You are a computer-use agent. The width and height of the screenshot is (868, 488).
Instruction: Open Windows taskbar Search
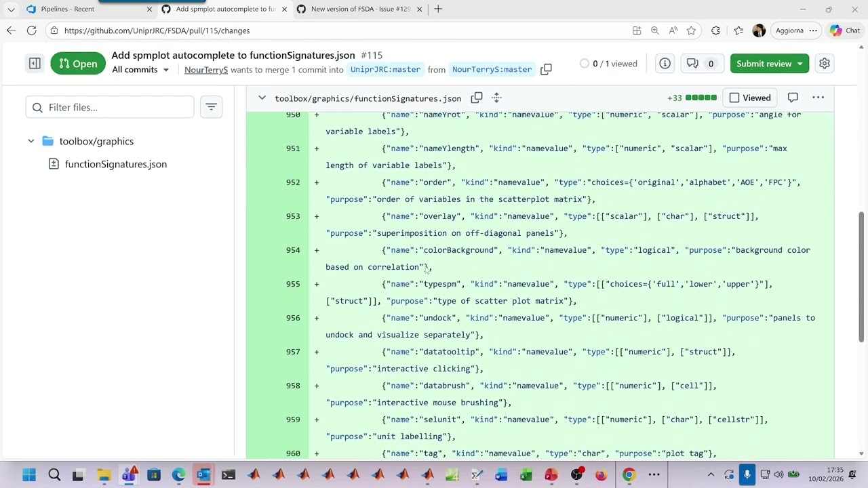tap(54, 475)
